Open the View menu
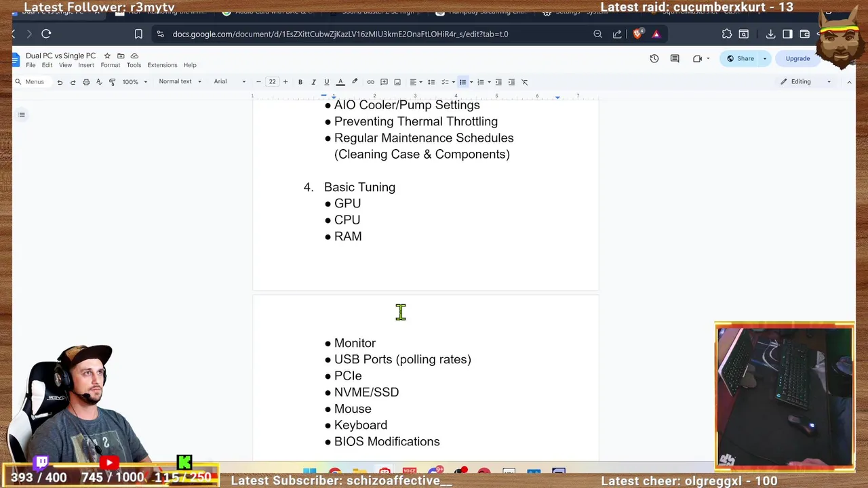 65,65
